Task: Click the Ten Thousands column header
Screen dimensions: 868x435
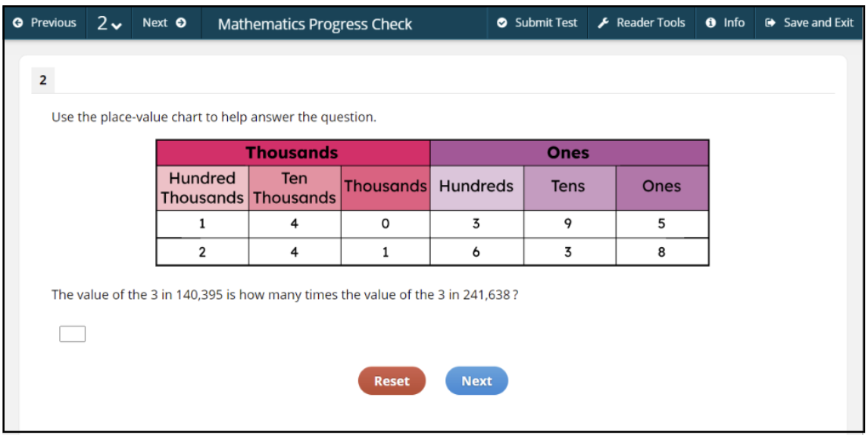Action: (294, 188)
